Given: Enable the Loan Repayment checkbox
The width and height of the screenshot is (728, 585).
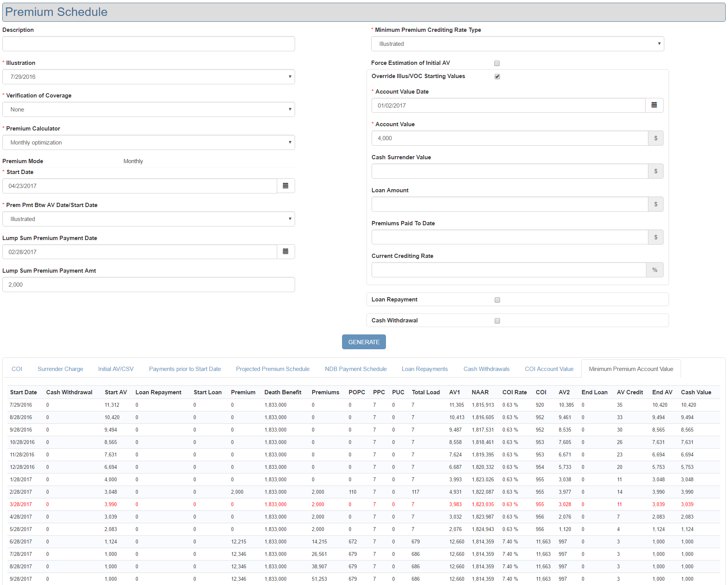Looking at the screenshot, I should click(497, 300).
